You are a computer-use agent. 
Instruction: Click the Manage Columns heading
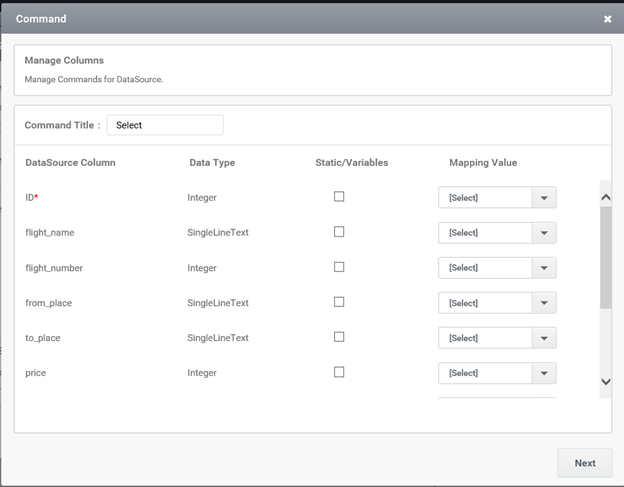(64, 60)
